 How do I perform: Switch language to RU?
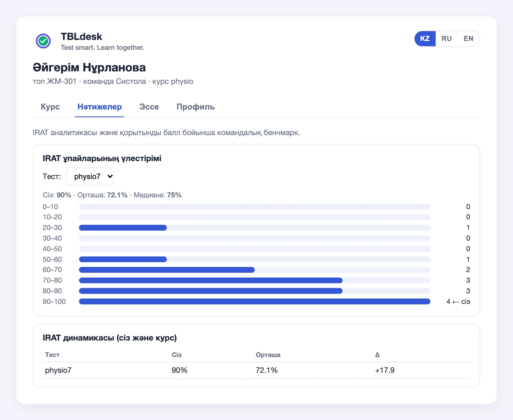pyautogui.click(x=446, y=38)
